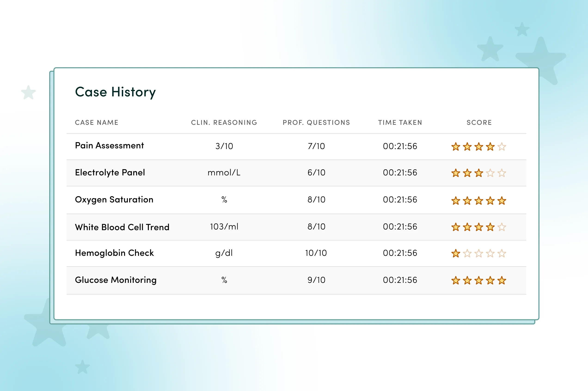
Task: Open the White Blood Cell Trend case
Action: (122, 227)
